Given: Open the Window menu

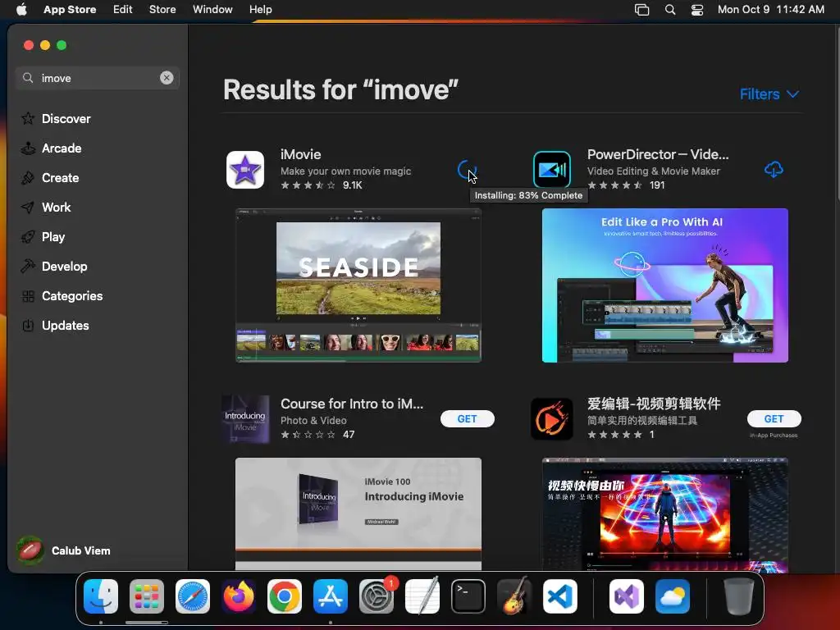Looking at the screenshot, I should [x=212, y=9].
